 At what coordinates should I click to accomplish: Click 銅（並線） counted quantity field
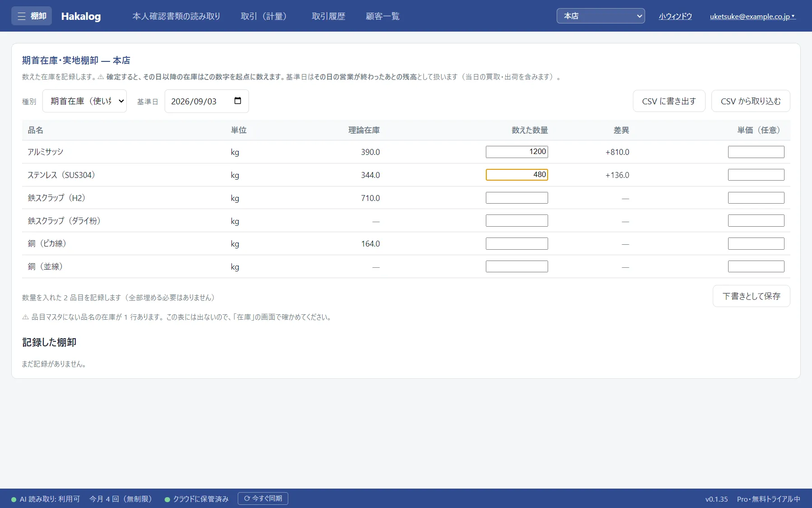(x=517, y=266)
